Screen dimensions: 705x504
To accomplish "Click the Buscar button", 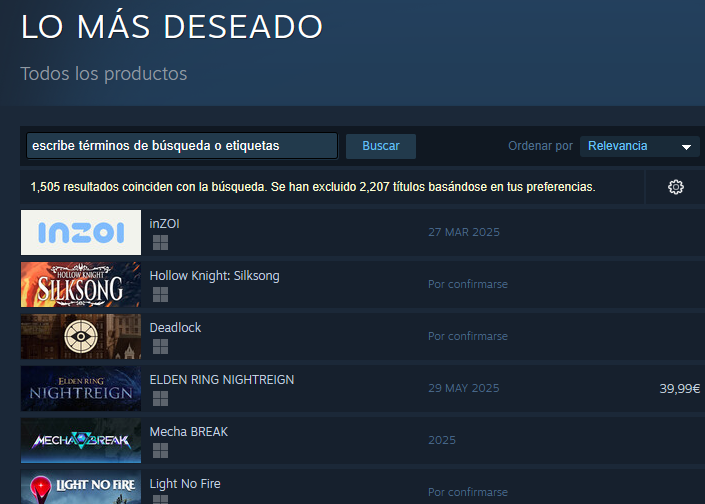I will [x=381, y=146].
